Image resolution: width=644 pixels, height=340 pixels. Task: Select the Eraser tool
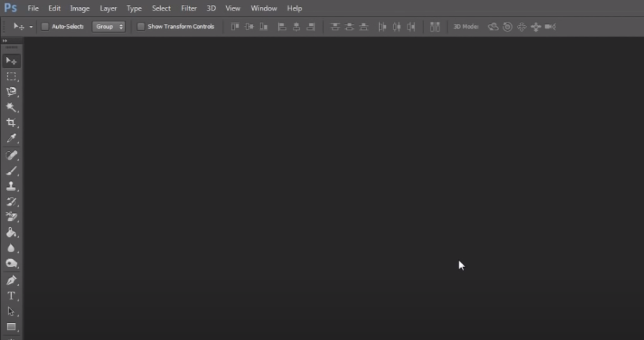11,217
